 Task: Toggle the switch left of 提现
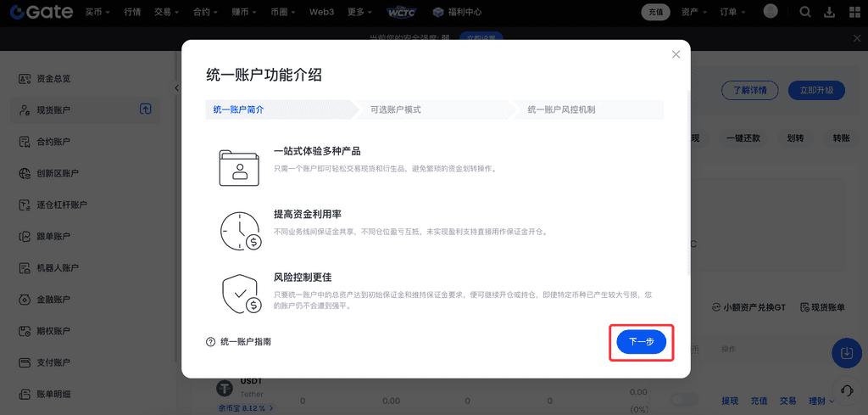(x=685, y=401)
